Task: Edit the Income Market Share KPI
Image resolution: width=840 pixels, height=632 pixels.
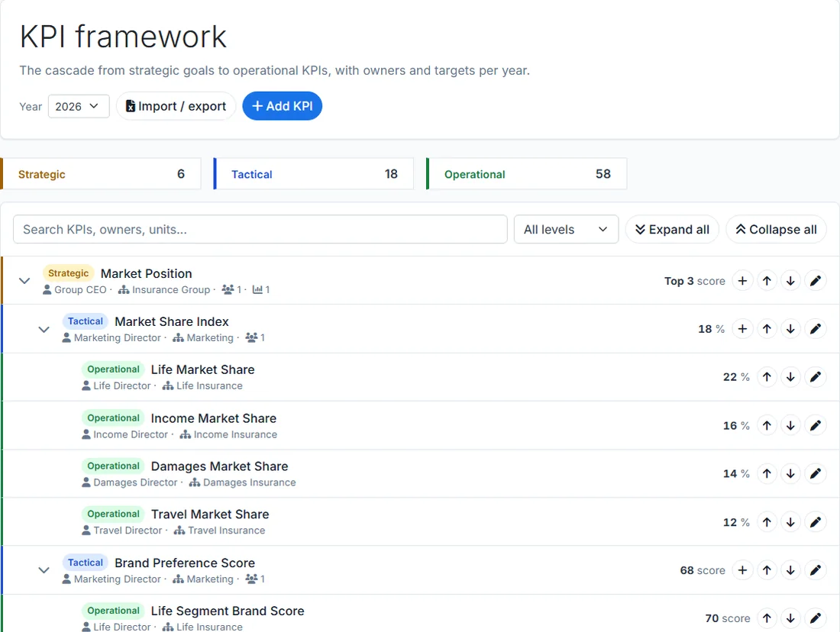Action: [816, 426]
